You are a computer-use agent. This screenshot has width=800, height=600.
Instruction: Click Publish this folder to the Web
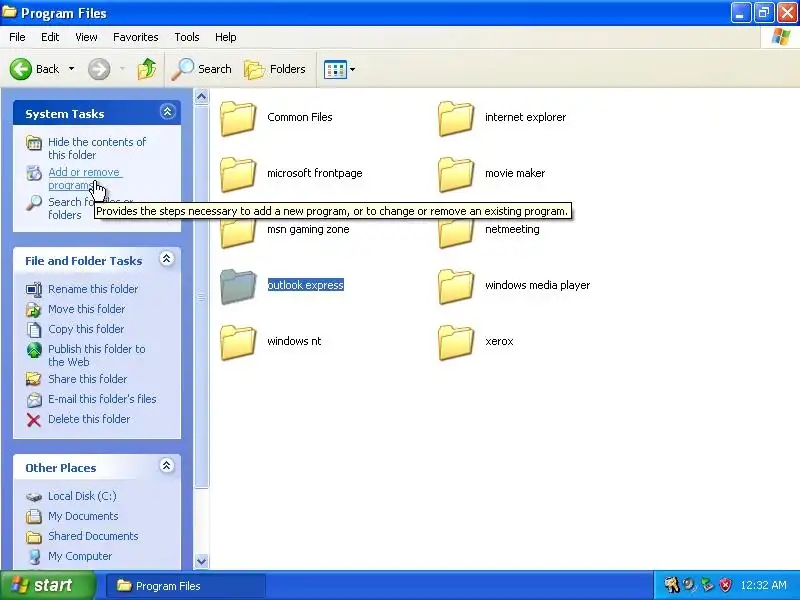click(x=96, y=356)
